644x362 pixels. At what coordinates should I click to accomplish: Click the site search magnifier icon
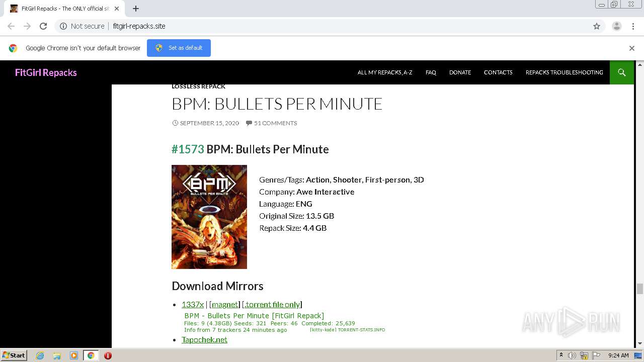tap(622, 72)
